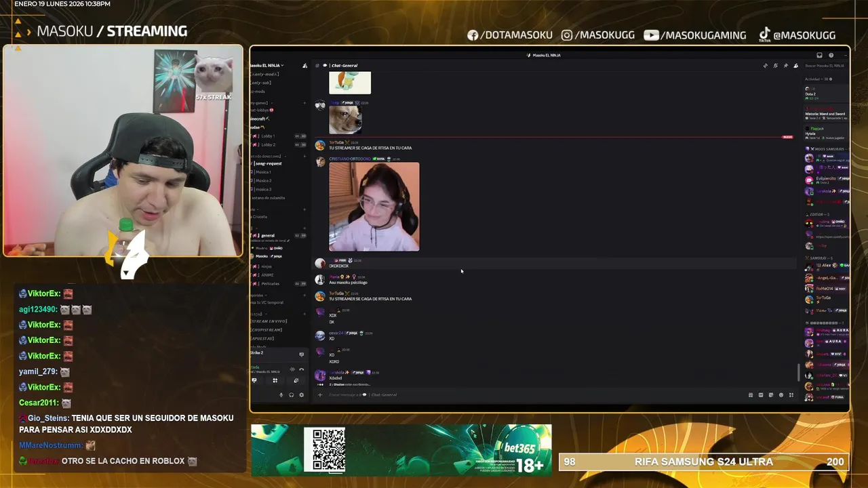Collapse the category above song-request
Viewport: 868px width, 488px height.
tap(268, 156)
